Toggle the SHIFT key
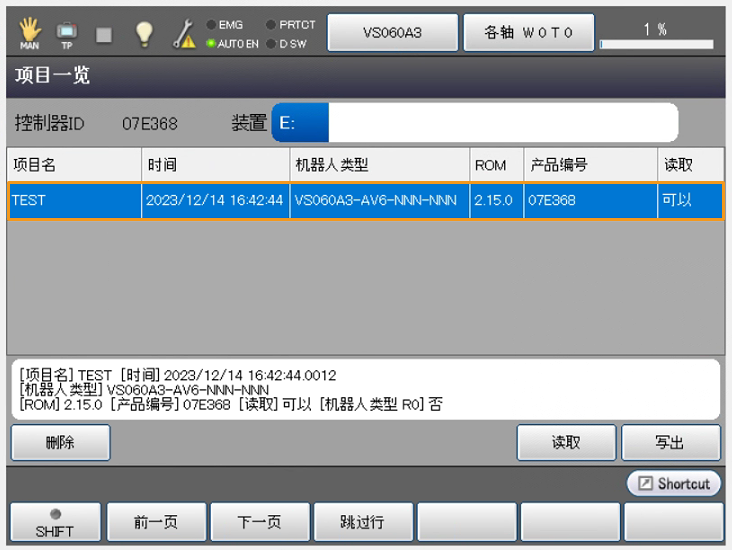The width and height of the screenshot is (732, 550). [x=56, y=522]
